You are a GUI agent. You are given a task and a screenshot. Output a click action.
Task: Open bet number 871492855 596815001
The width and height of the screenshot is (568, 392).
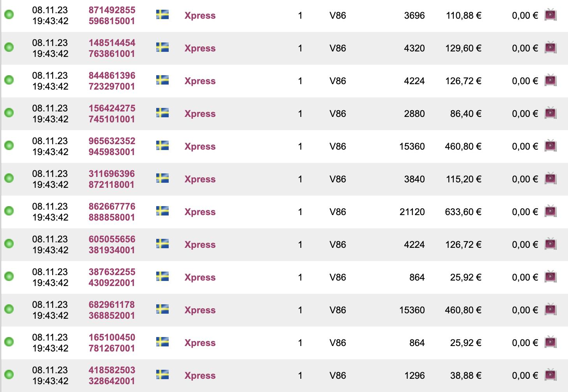(112, 16)
